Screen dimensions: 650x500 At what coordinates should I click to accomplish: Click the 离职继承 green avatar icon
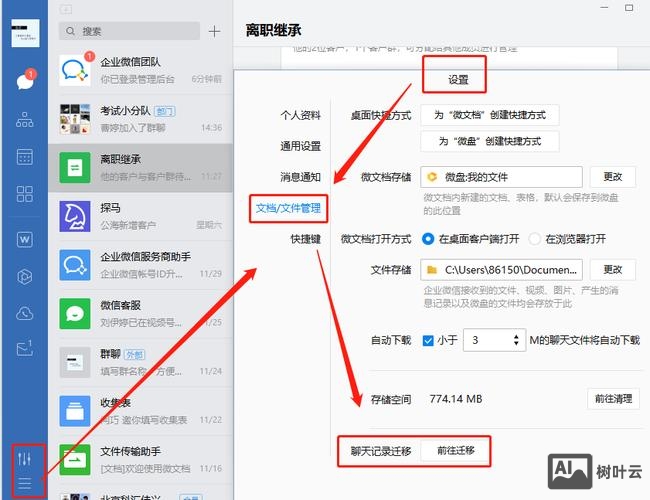pyautogui.click(x=75, y=168)
